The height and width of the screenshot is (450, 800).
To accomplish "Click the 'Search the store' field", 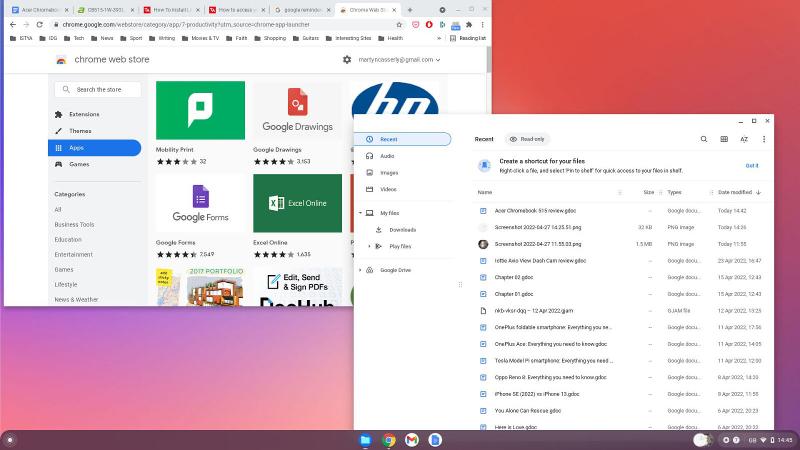I will [98, 89].
